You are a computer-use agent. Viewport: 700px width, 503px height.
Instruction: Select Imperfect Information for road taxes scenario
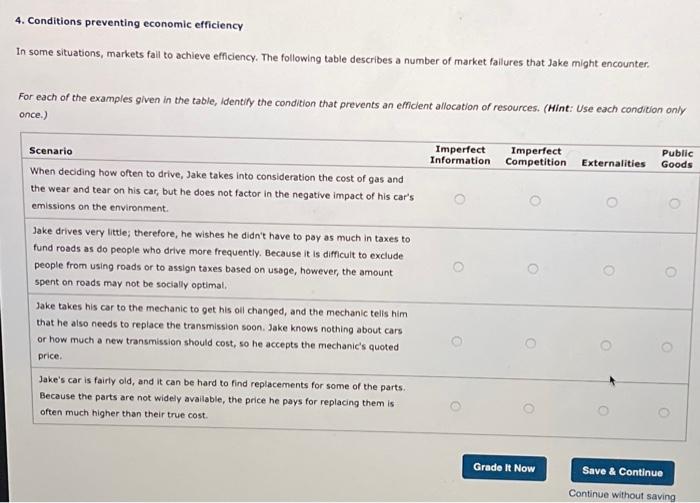coord(458,267)
